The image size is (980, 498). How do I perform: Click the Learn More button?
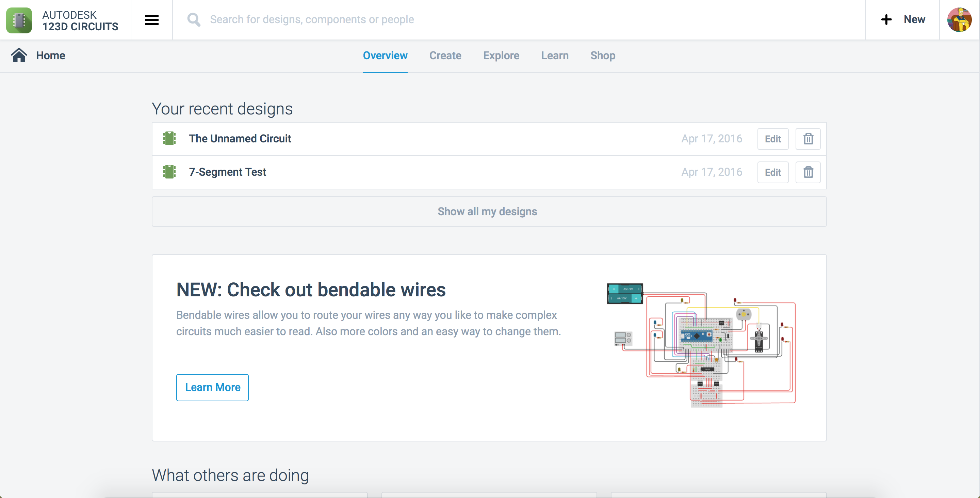click(x=212, y=388)
